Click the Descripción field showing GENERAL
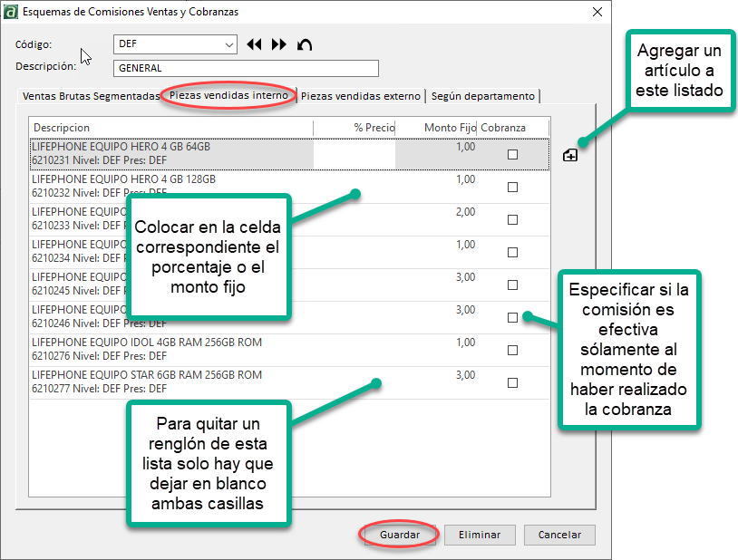Screen dimensions: 738x560 click(245, 68)
